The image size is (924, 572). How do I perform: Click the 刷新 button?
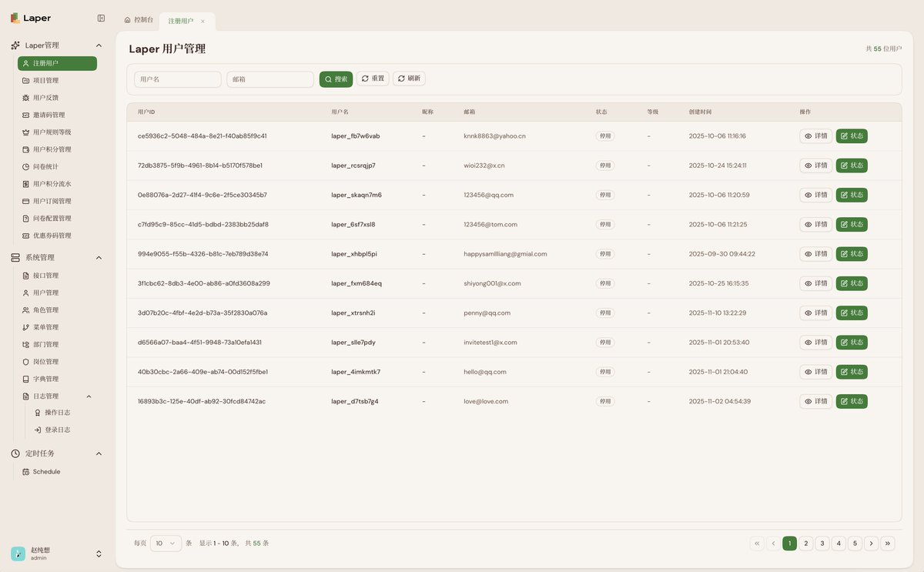[409, 79]
